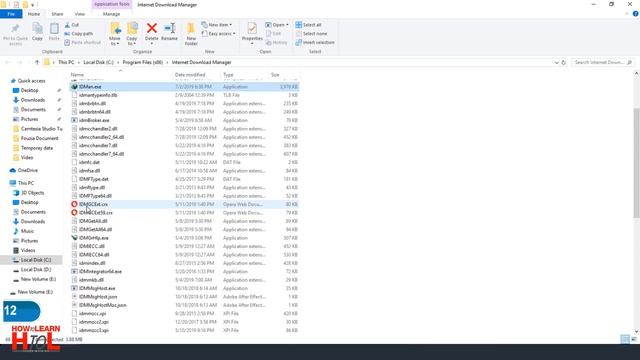Expand the New item dropdown
The width and height of the screenshot is (640, 360).
(x=217, y=25)
